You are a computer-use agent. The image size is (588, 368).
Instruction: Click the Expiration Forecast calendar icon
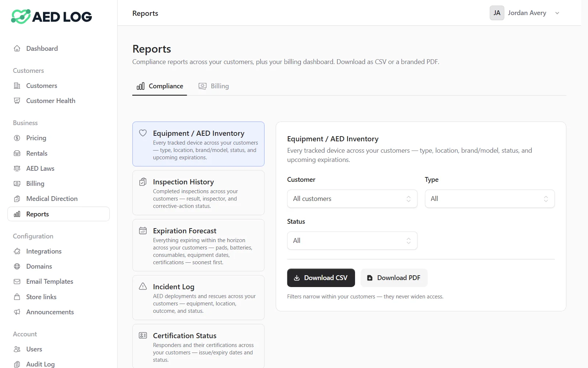143,231
